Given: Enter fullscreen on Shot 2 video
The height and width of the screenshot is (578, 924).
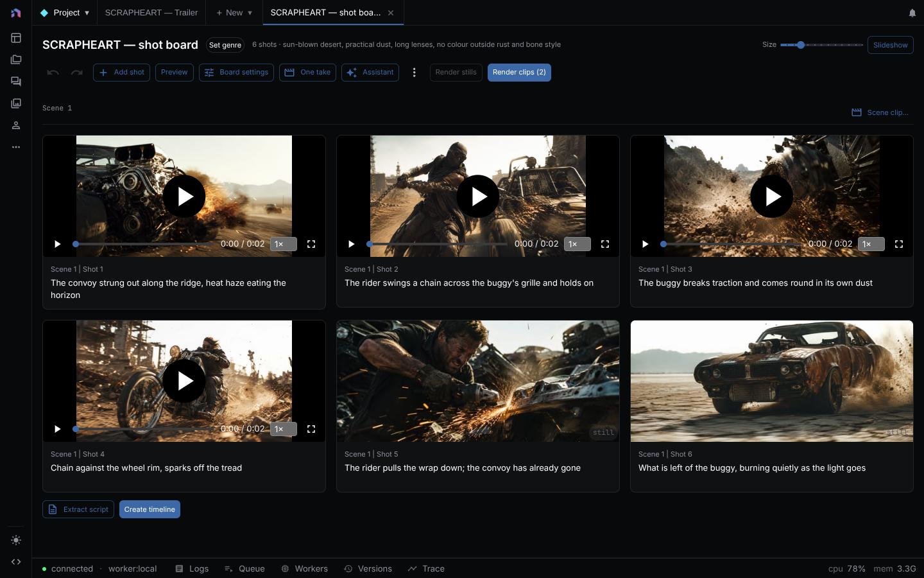Looking at the screenshot, I should pos(605,244).
